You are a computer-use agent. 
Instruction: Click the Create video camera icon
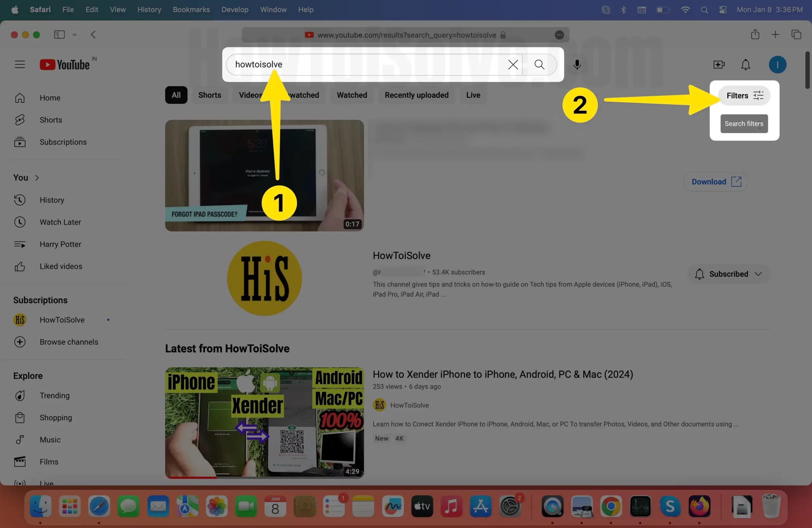tap(719, 64)
